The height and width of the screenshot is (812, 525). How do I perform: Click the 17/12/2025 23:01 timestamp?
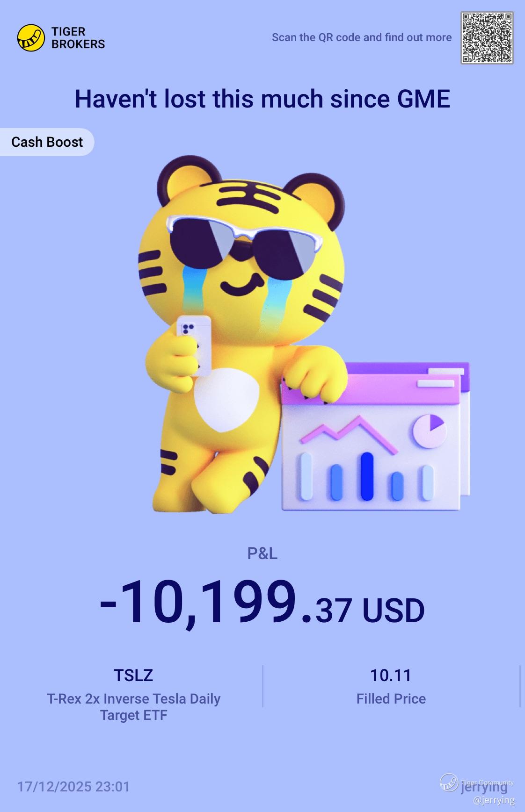(x=73, y=787)
